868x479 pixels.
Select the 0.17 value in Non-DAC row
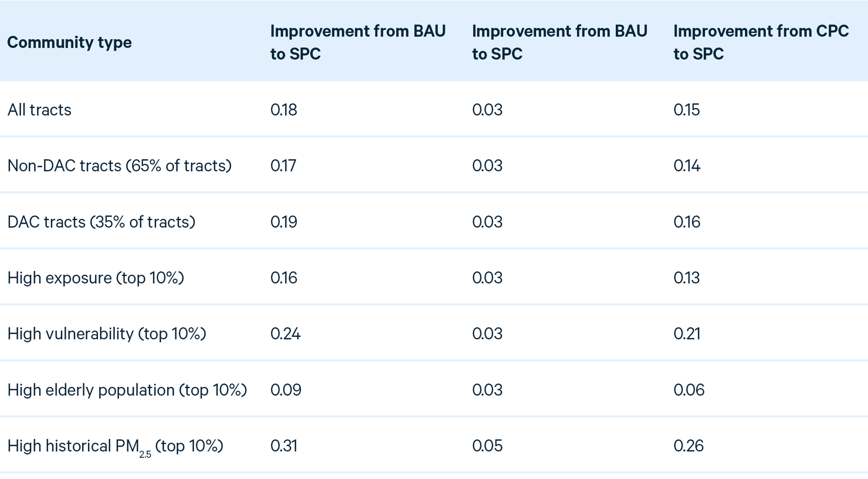point(283,166)
